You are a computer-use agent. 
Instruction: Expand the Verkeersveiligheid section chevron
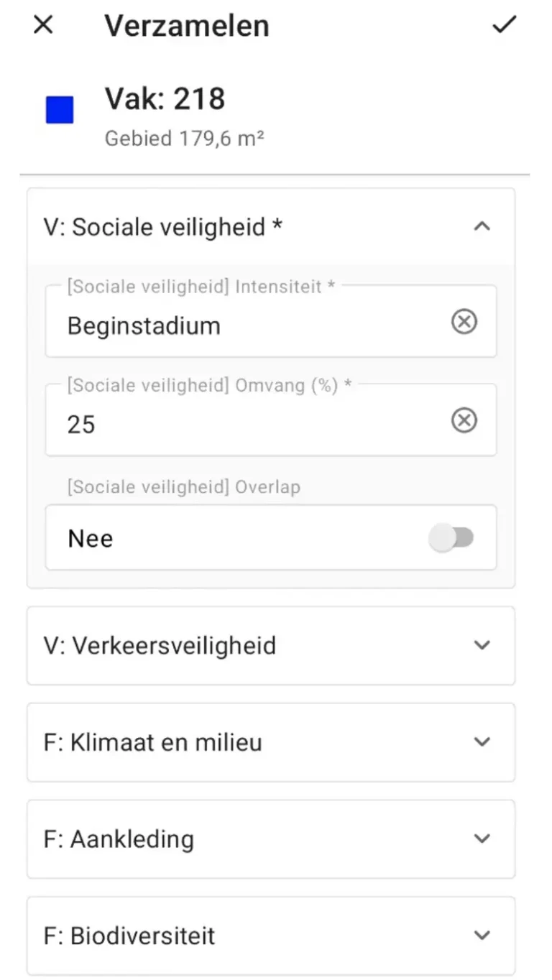(482, 645)
